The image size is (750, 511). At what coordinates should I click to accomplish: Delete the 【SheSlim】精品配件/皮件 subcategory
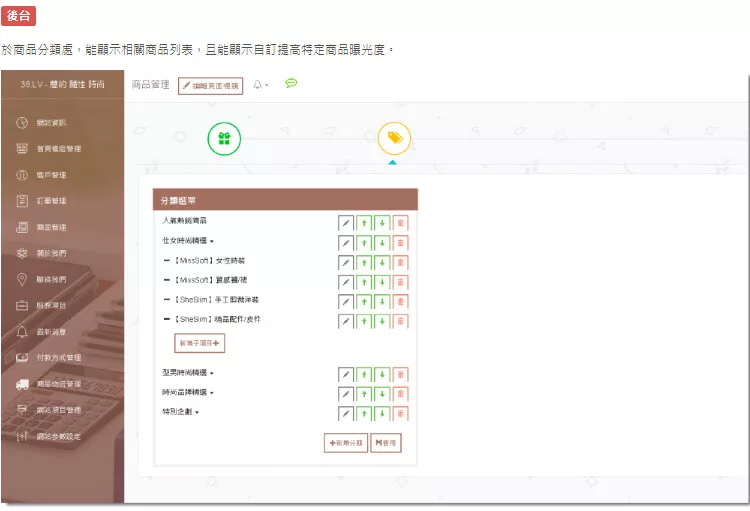(x=400, y=321)
